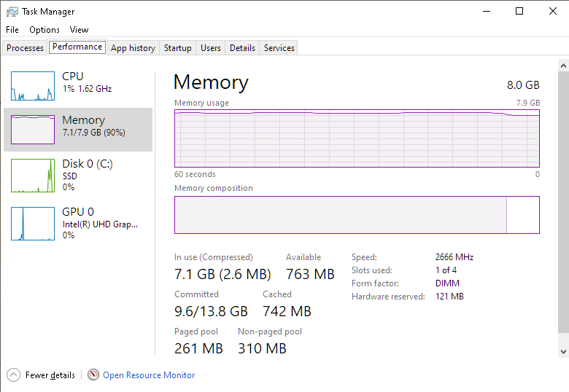The height and width of the screenshot is (392, 569).
Task: Open the Details tab
Action: (x=242, y=48)
